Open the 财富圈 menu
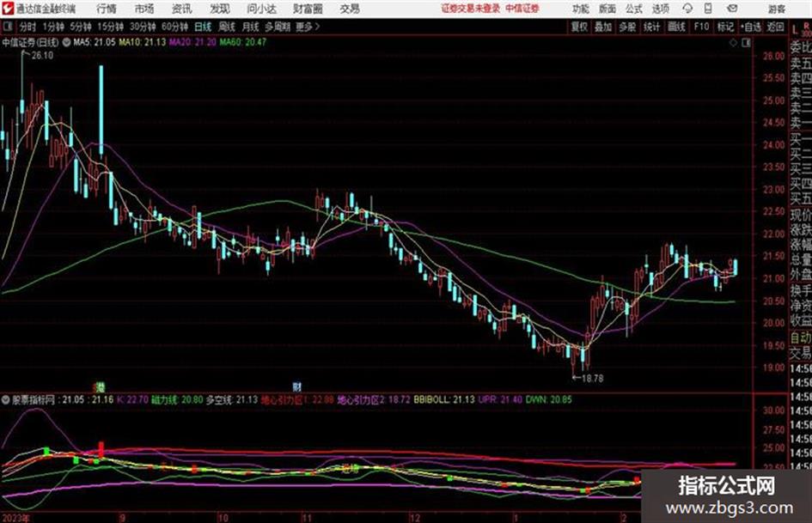This screenshot has width=812, height=523. point(308,9)
